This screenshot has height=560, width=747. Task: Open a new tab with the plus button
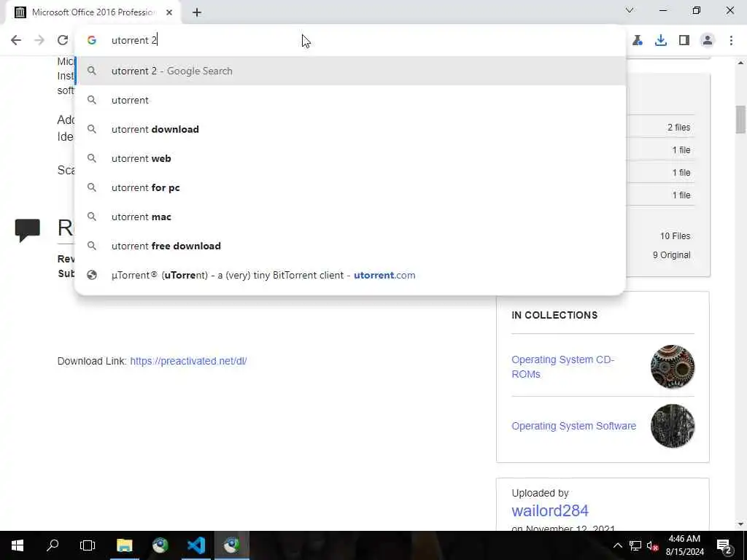(x=197, y=12)
